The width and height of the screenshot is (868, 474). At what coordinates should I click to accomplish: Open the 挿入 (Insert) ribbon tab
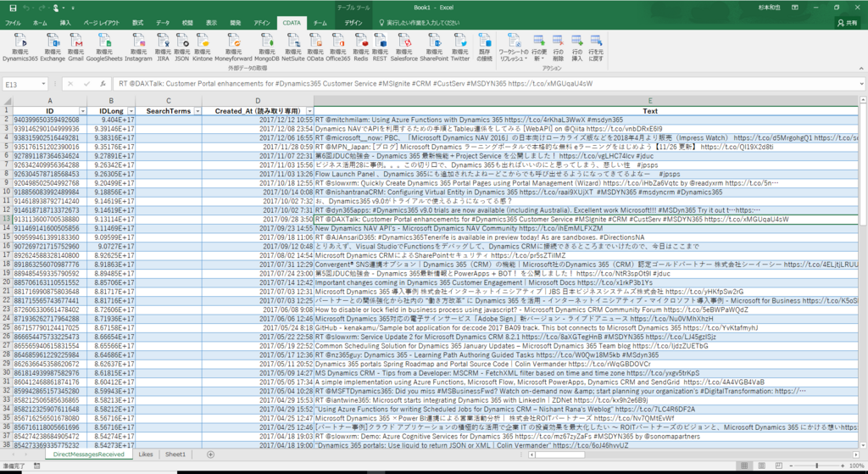pos(65,23)
